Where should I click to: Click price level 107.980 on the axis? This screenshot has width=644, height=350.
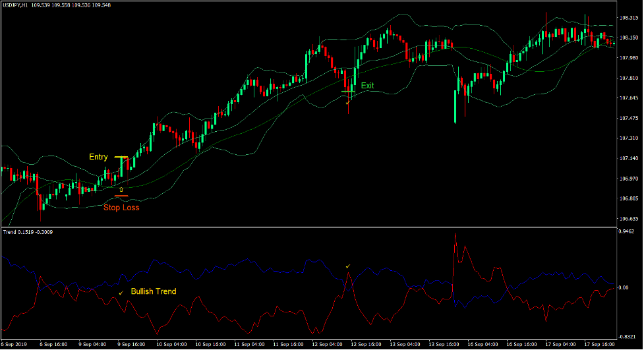pos(628,58)
